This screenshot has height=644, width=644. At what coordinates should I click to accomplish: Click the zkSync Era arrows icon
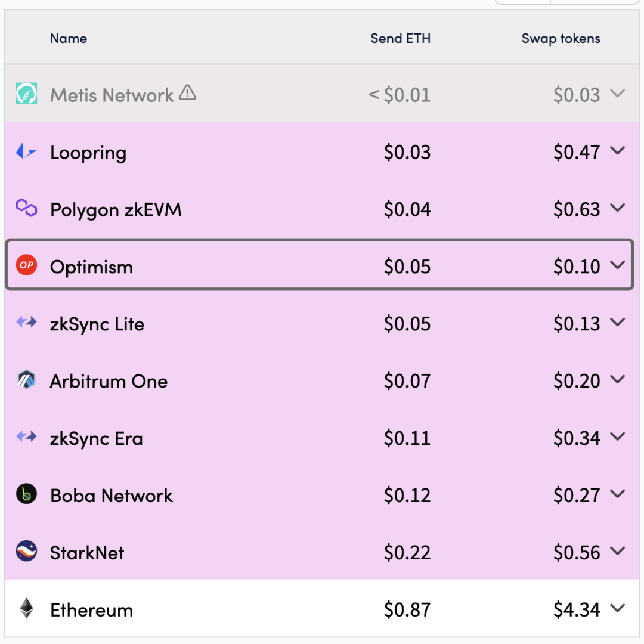tap(26, 437)
